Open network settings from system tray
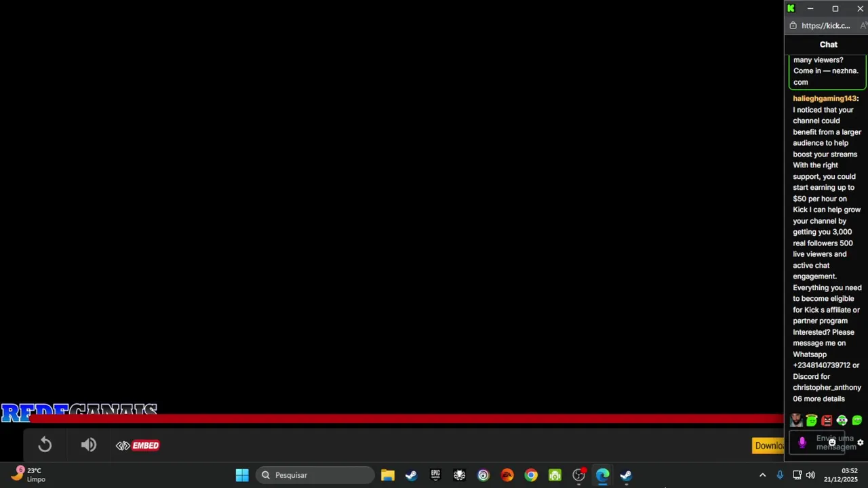This screenshot has height=488, width=868. point(797,475)
